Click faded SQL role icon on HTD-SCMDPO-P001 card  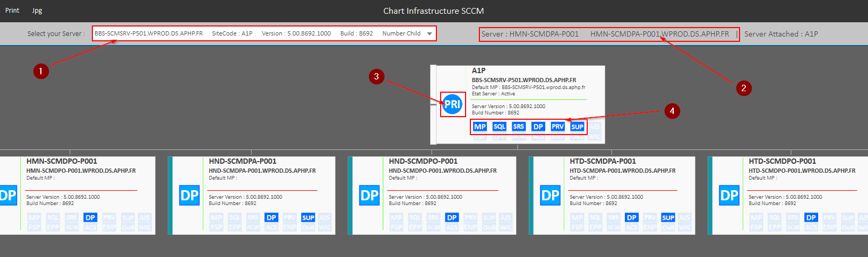775,218
